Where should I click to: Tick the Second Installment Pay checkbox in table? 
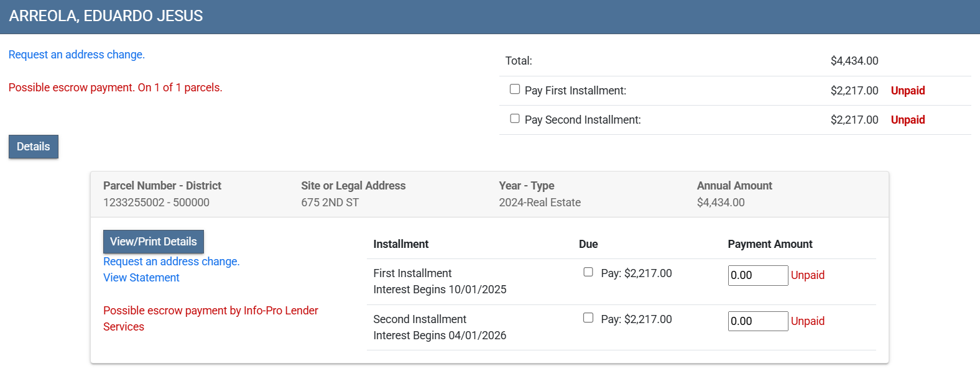click(x=588, y=318)
